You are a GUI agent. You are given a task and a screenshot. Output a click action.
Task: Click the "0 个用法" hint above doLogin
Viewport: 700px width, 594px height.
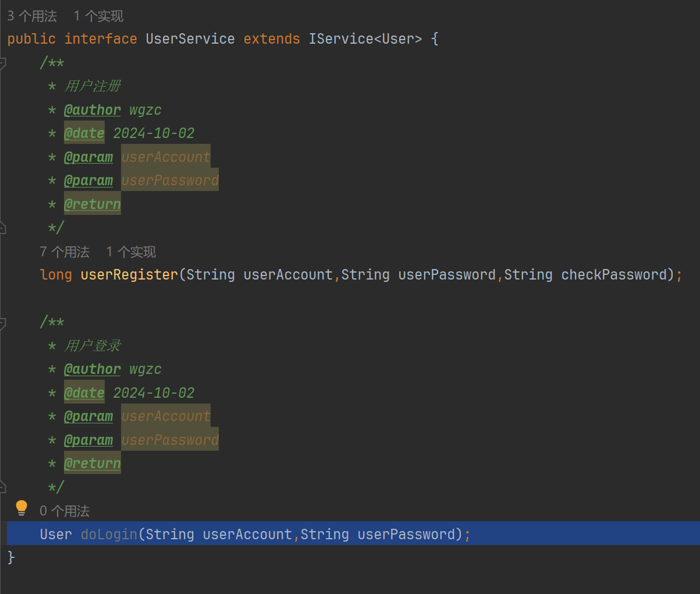[x=65, y=511]
